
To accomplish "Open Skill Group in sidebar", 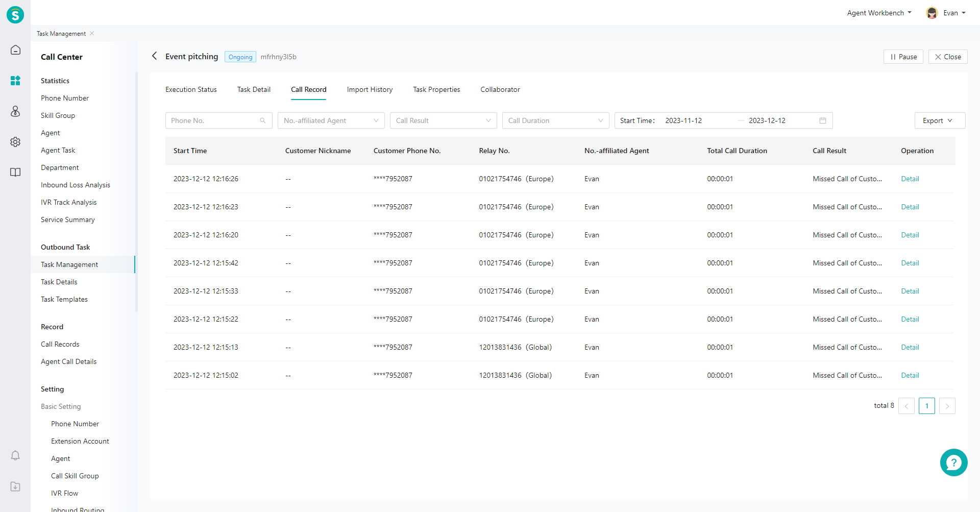I will (58, 115).
